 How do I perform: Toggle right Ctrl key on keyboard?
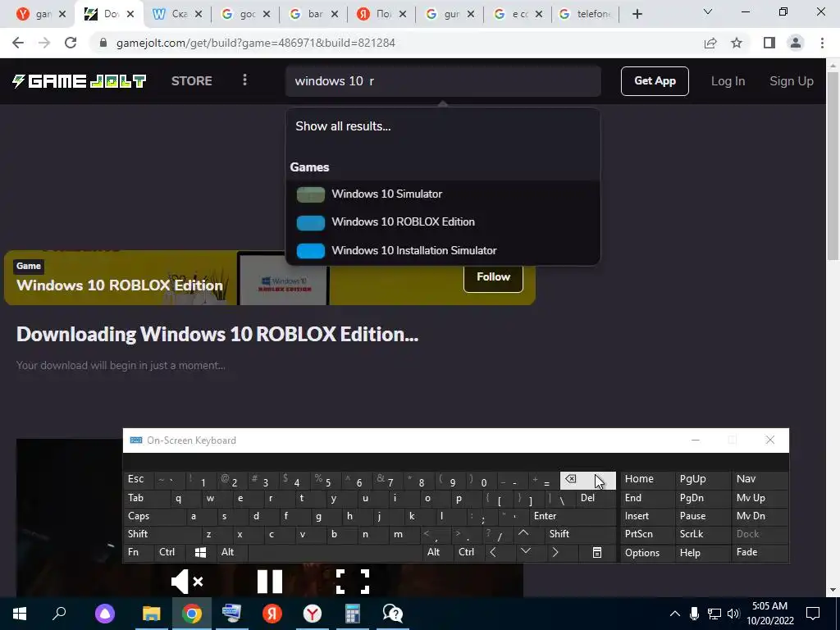(467, 552)
